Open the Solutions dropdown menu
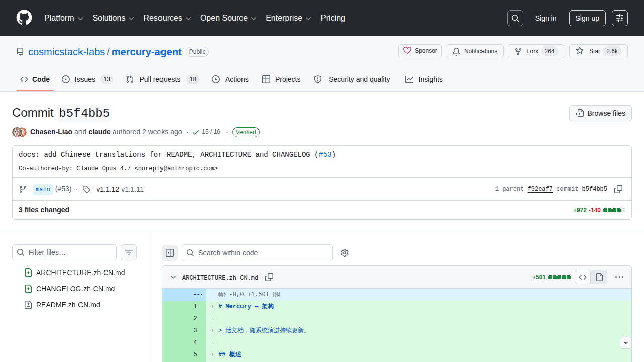 pyautogui.click(x=113, y=18)
